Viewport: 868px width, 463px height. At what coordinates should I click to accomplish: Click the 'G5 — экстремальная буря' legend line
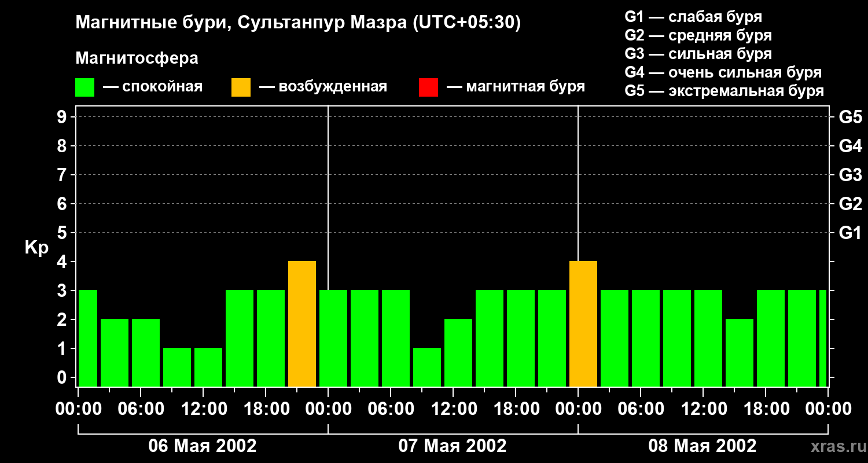pyautogui.click(x=724, y=91)
